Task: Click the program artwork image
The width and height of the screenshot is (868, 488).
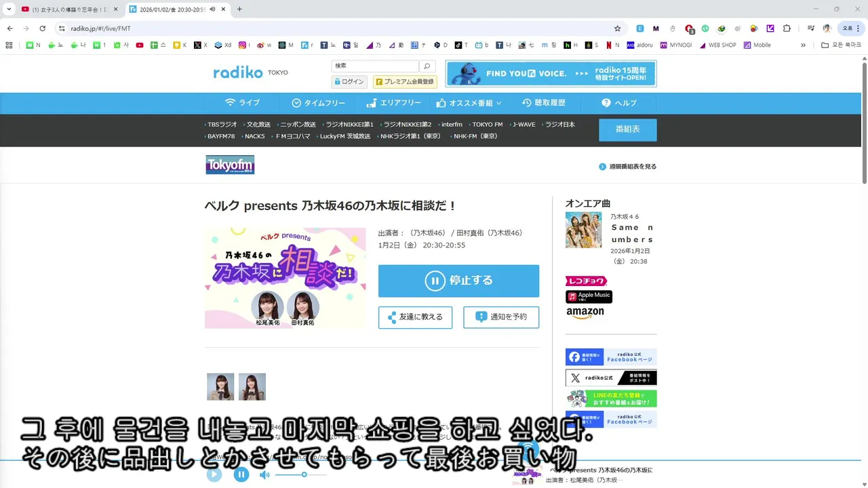Action: tap(285, 278)
